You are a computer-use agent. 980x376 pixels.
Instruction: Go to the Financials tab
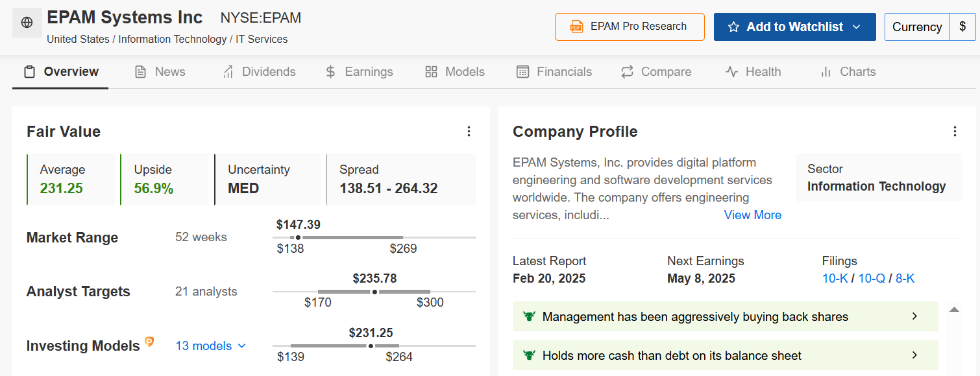[x=554, y=72]
